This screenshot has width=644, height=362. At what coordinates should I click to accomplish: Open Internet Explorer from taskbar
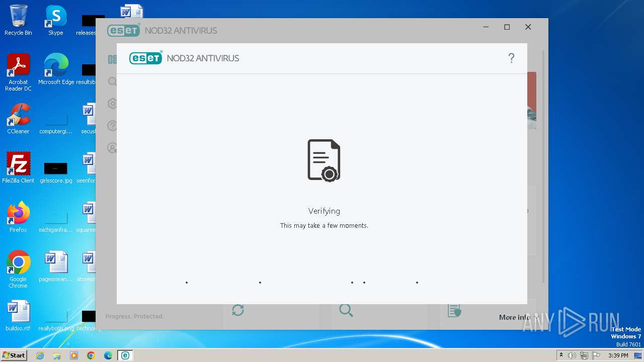point(40,355)
